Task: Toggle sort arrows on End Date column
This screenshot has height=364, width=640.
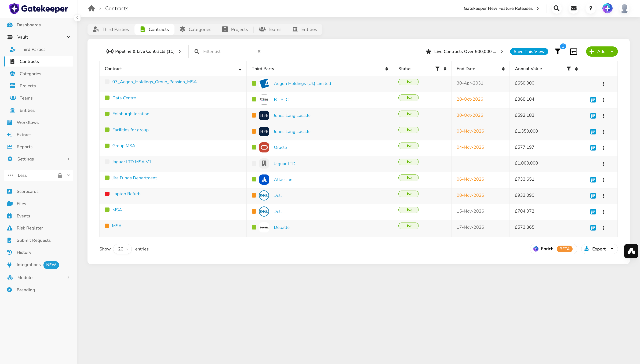Action: 503,69
